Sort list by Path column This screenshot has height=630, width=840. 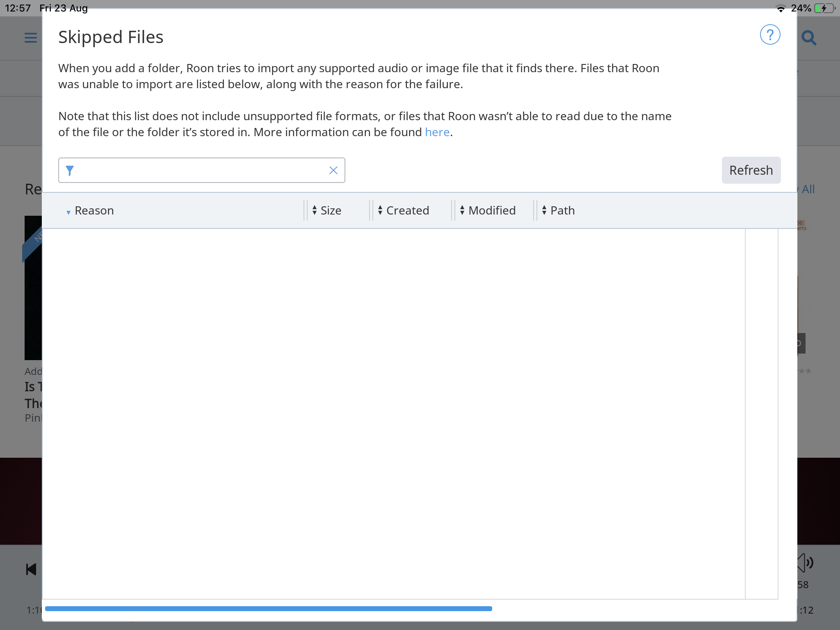562,210
